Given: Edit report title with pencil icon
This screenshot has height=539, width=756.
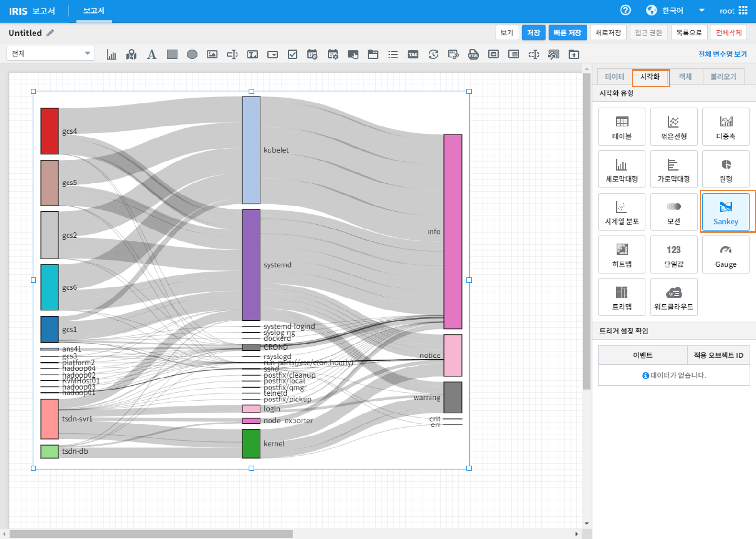Looking at the screenshot, I should pyautogui.click(x=50, y=33).
